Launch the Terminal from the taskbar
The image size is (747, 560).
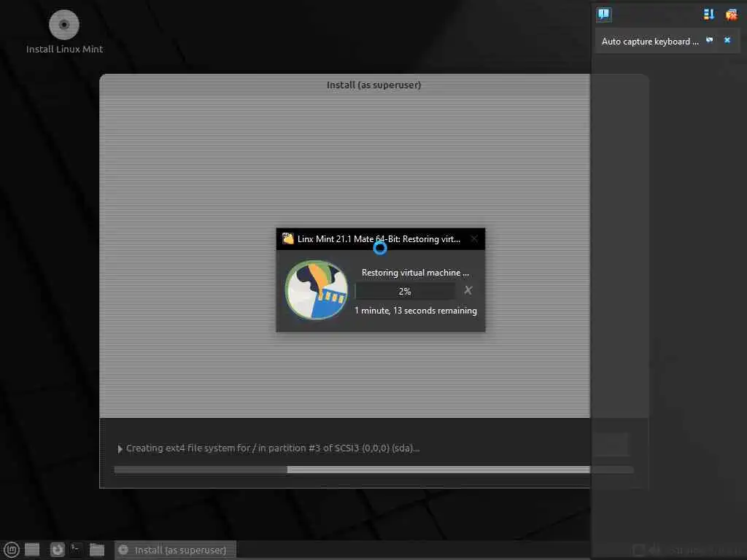point(76,549)
